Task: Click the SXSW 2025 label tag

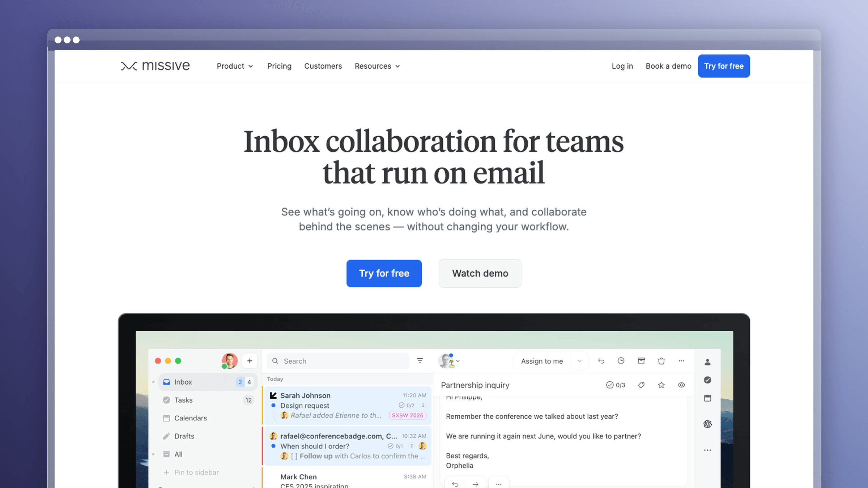Action: point(408,415)
